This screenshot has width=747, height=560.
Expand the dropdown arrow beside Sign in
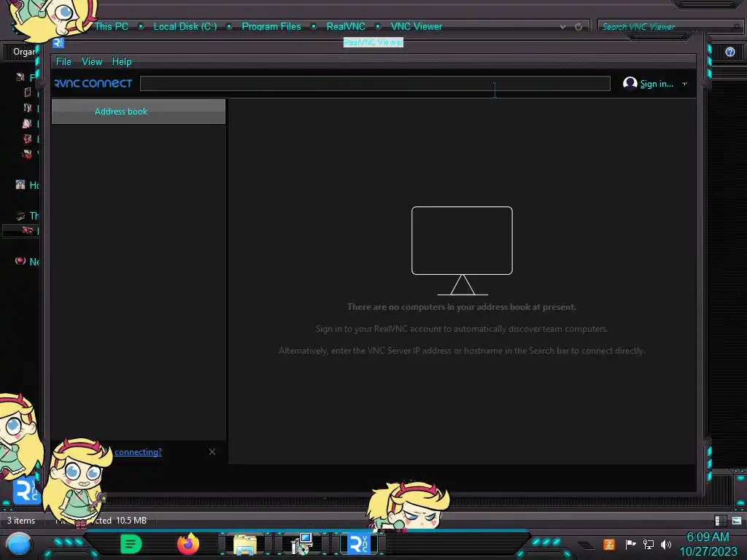tap(684, 84)
